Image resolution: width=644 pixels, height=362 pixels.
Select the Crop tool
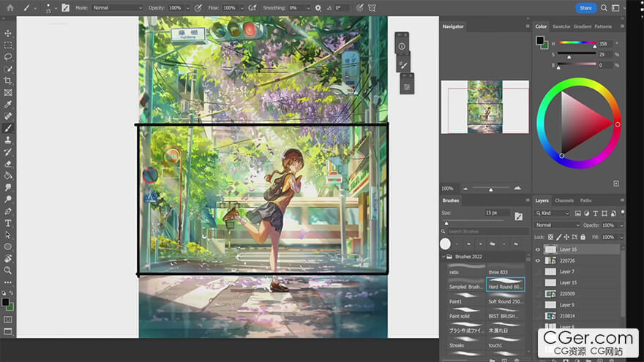pos(8,81)
